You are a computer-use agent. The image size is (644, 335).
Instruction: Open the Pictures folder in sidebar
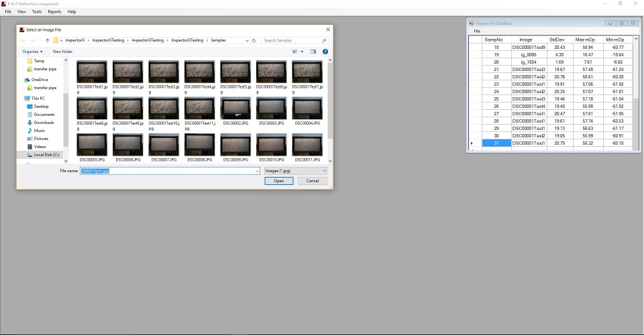pyautogui.click(x=41, y=139)
